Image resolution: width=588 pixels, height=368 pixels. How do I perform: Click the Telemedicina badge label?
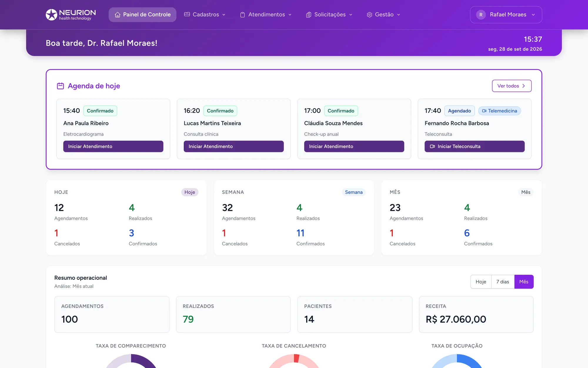tap(502, 111)
